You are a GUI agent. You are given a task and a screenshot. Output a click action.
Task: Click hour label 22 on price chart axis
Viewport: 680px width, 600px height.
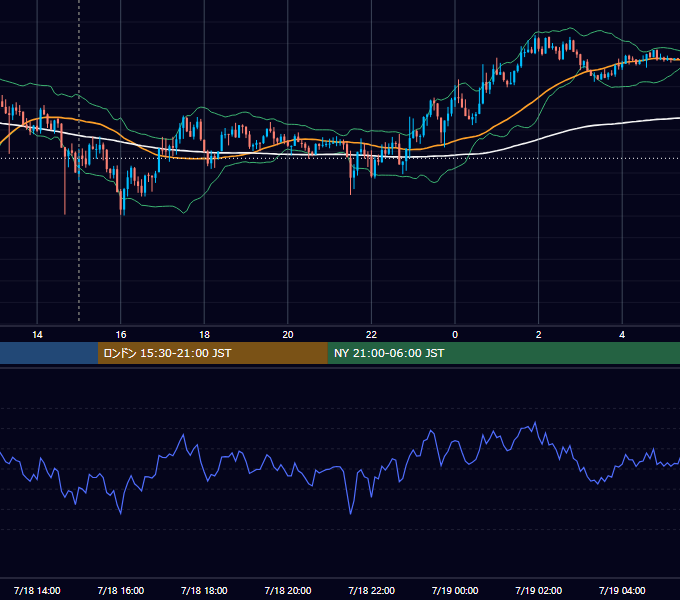tap(371, 335)
